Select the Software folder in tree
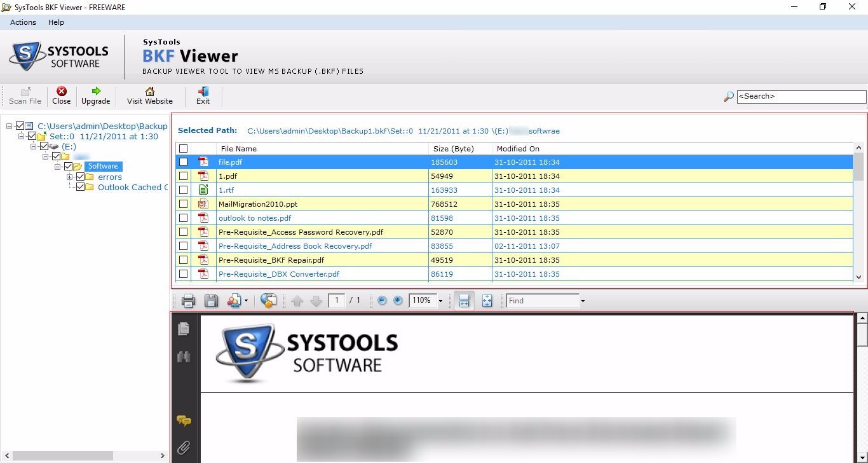Image resolution: width=868 pixels, height=463 pixels. coord(103,167)
